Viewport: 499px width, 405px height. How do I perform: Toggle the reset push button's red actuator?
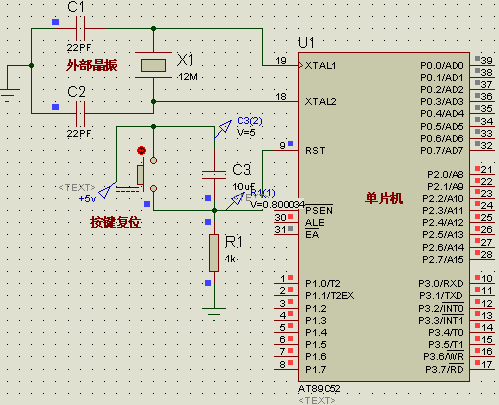(141, 150)
